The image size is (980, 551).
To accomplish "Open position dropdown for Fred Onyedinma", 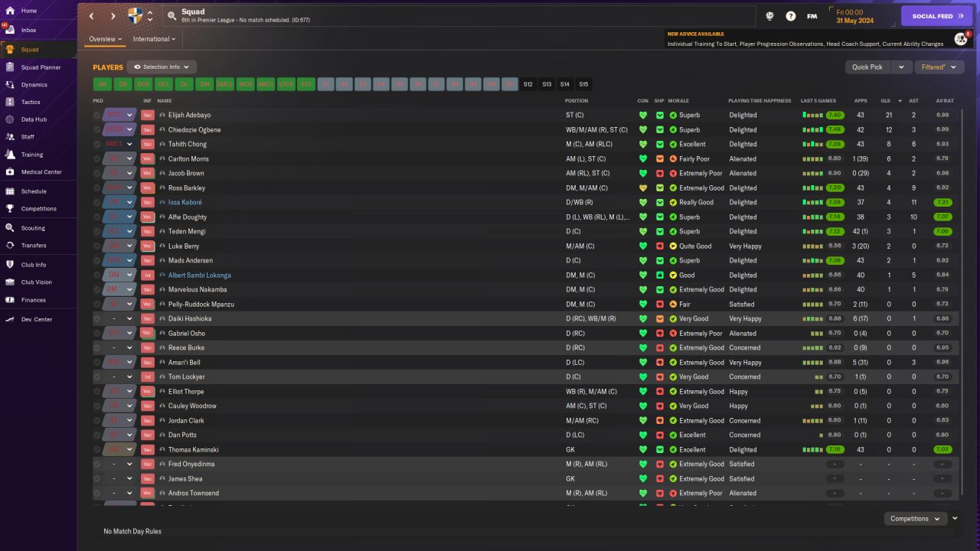I will pos(129,465).
